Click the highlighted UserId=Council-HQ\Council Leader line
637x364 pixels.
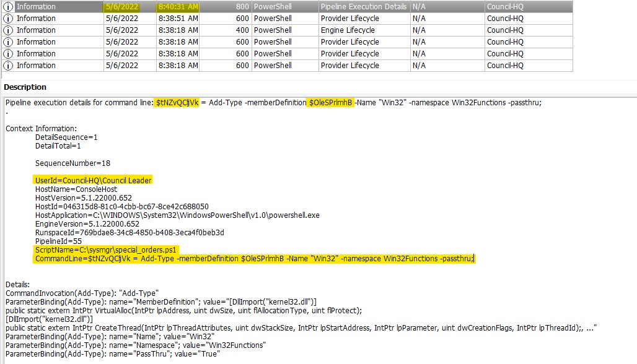tap(93, 180)
